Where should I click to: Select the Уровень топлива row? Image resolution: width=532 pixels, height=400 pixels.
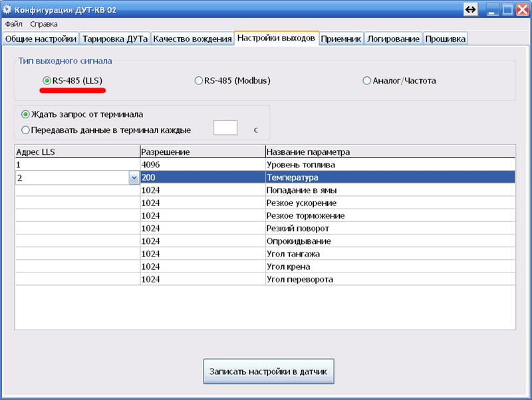(x=265, y=165)
